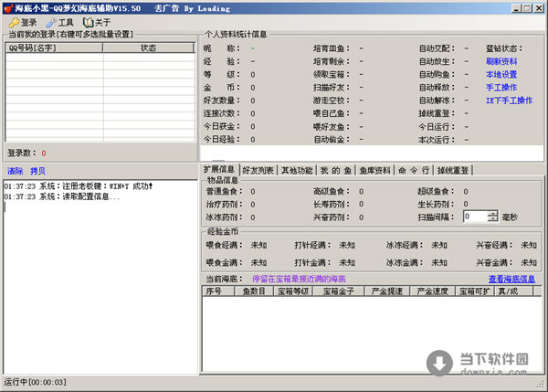Click the 手工操作 manual operation link
The height and width of the screenshot is (392, 548).
pyautogui.click(x=501, y=88)
